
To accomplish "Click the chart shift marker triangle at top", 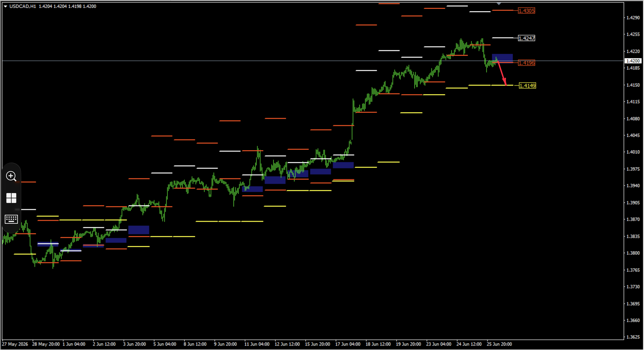I will 499,4.
